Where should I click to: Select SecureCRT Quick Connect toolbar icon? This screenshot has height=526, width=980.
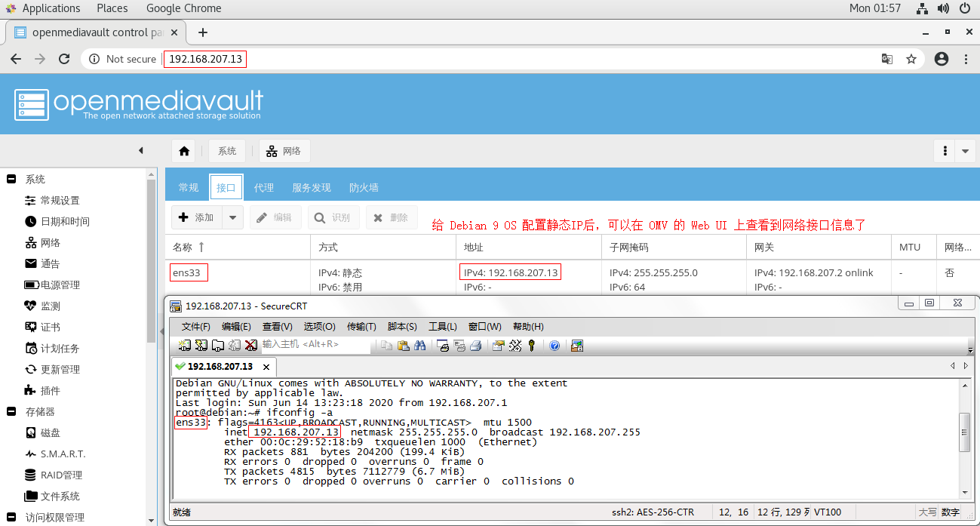(200, 345)
